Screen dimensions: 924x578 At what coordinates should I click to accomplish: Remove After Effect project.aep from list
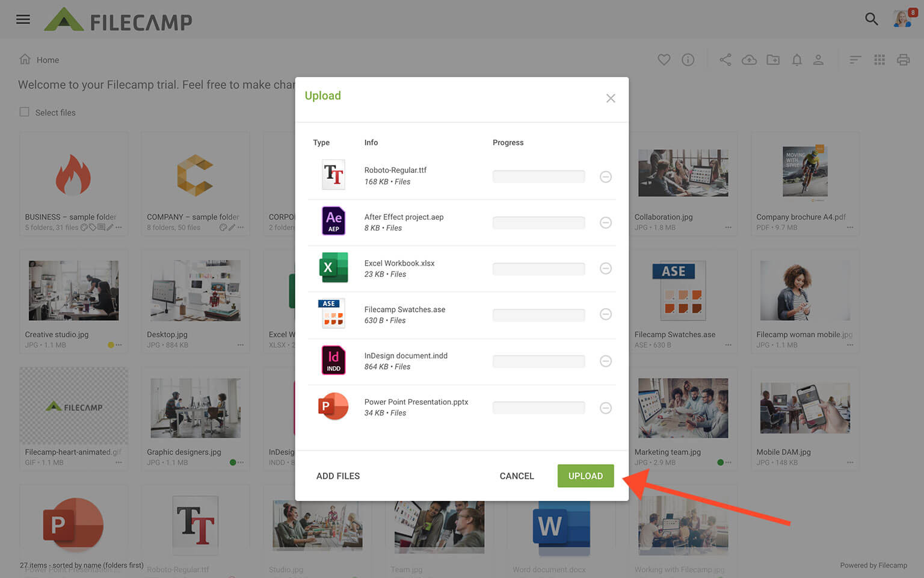click(606, 223)
